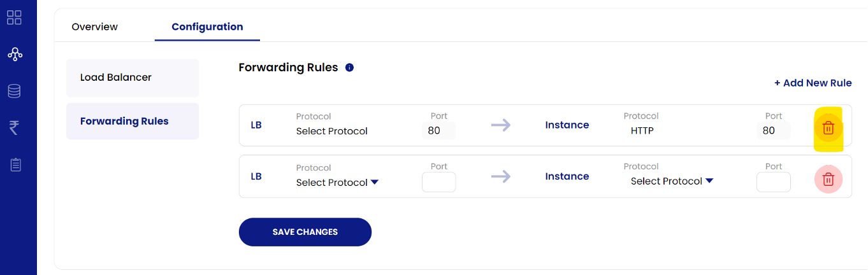The width and height of the screenshot is (868, 275).
Task: Select the load balancer network icon in sidebar
Action: point(15,54)
